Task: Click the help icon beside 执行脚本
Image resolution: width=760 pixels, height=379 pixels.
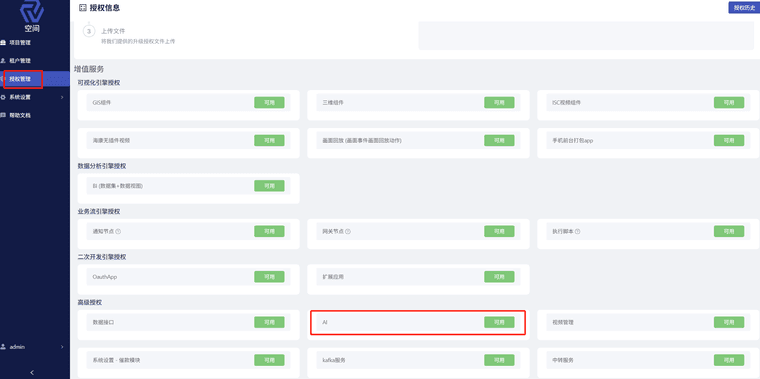Action: coord(578,231)
